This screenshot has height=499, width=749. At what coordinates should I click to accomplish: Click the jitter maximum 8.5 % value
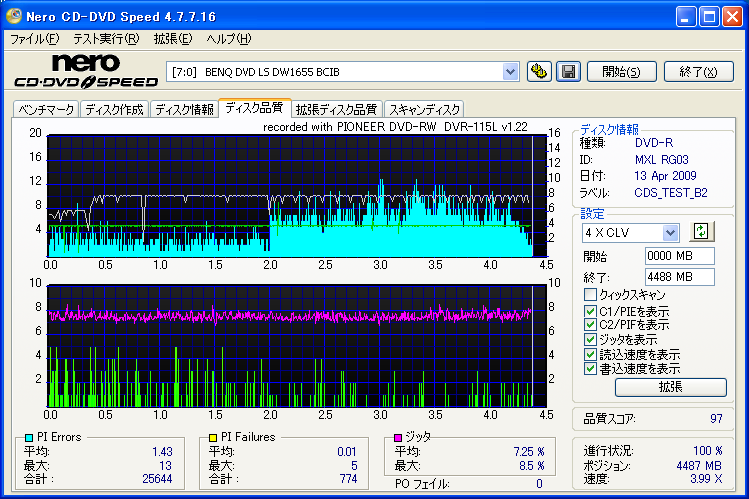(x=532, y=466)
